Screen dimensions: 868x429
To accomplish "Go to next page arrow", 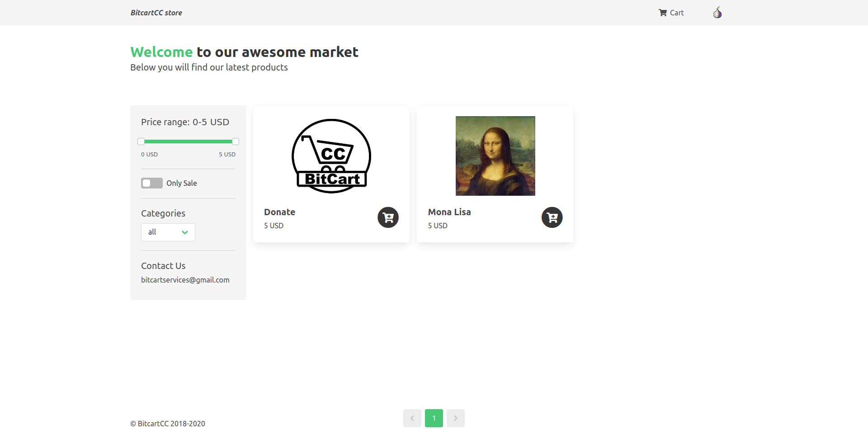I will 456,418.
